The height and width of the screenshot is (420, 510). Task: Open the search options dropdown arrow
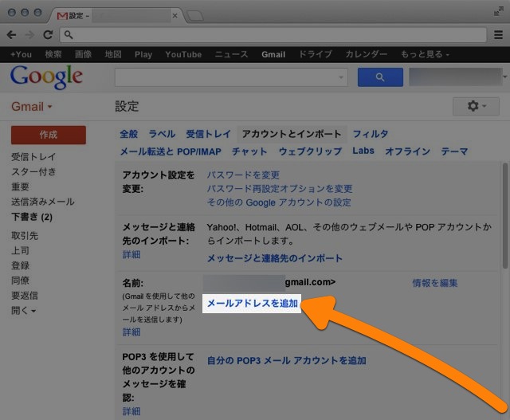click(x=341, y=77)
